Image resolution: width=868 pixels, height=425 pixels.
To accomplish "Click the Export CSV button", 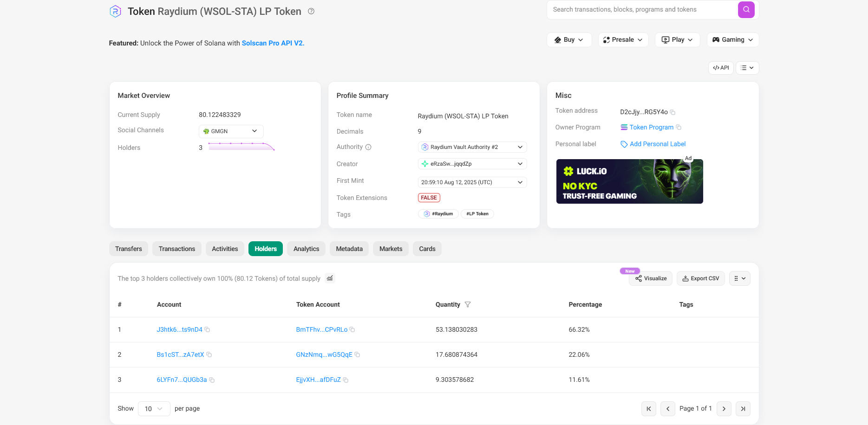I will pyautogui.click(x=700, y=278).
